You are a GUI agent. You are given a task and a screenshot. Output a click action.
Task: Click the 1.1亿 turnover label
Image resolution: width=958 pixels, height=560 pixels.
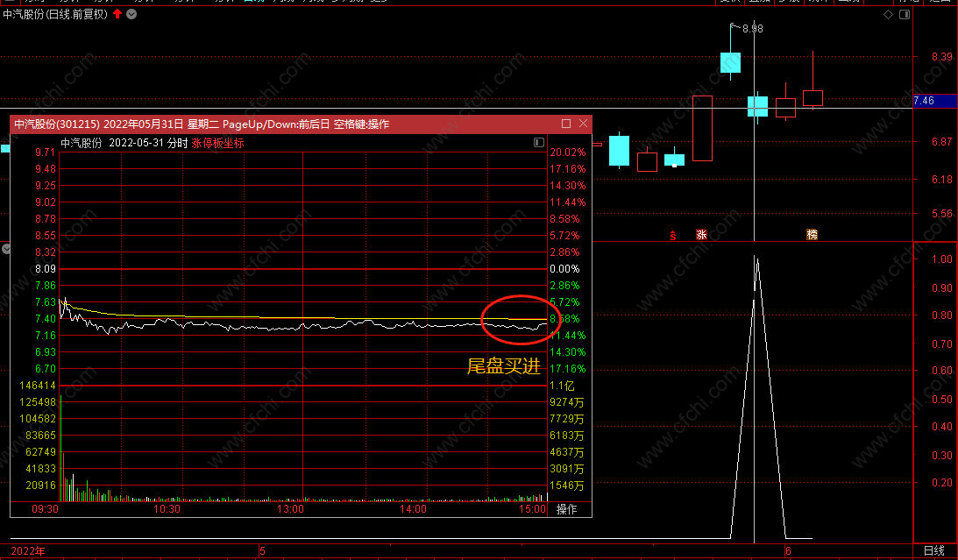[562, 386]
